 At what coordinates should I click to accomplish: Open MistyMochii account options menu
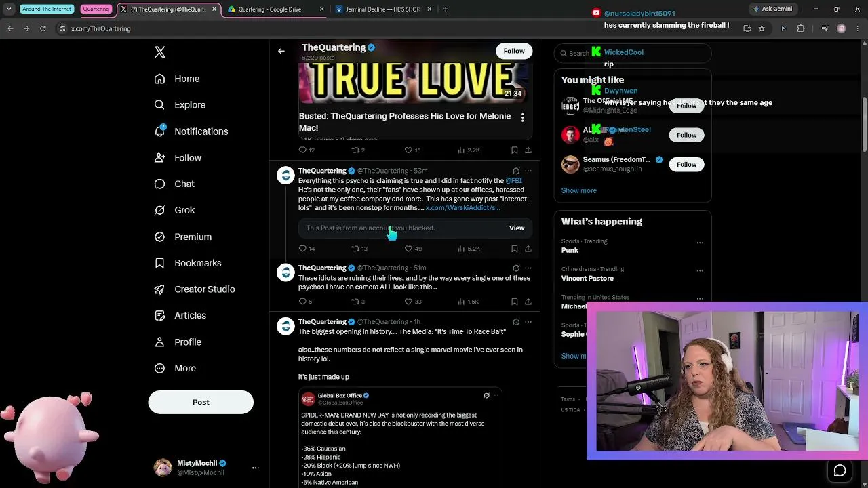tap(256, 468)
